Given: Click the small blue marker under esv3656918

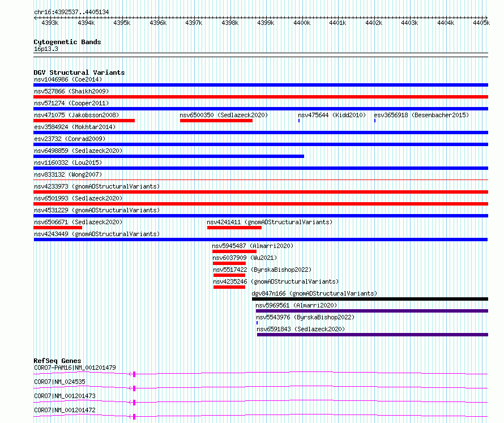Looking at the screenshot, I should 375,121.
